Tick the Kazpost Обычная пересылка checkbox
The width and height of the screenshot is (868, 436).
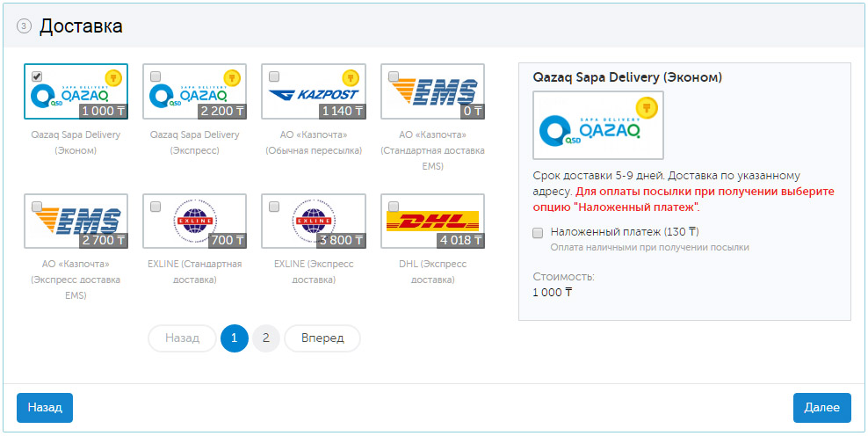(274, 76)
